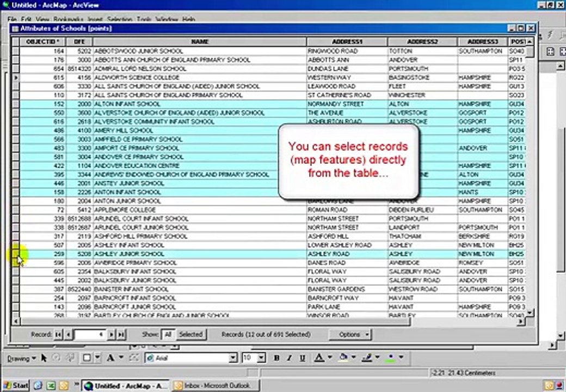Click the NAME column header
Viewport: 566px width, 392px height.
coord(200,42)
